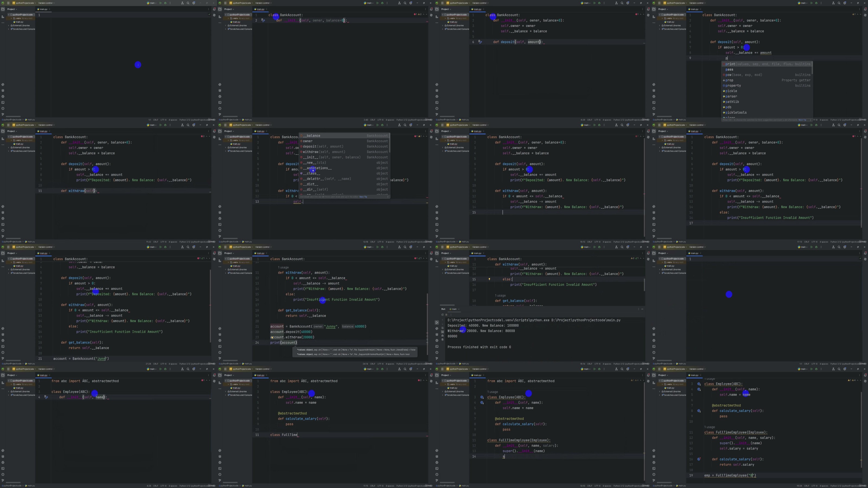The image size is (868, 488).
Task: Click Next Tip in the print completion popup
Action: click(x=802, y=120)
